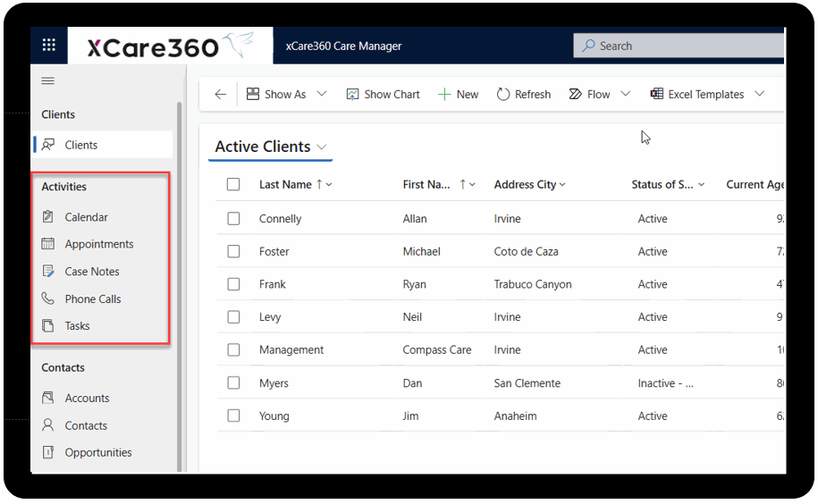Viewport: 818px width, 504px height.
Task: Select the Levy row checkbox
Action: coord(233,317)
